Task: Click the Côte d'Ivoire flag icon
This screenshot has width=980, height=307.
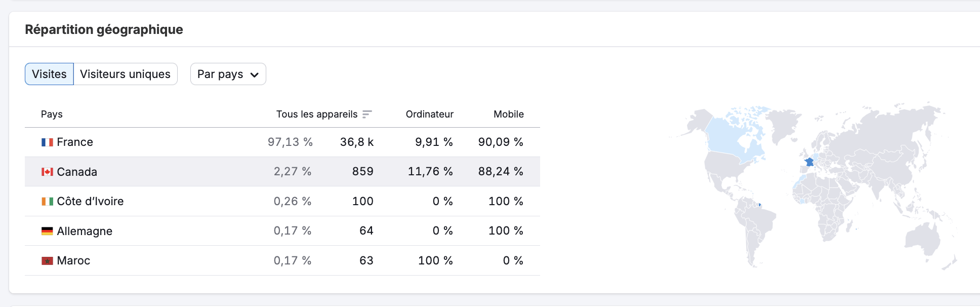Action: (x=47, y=202)
